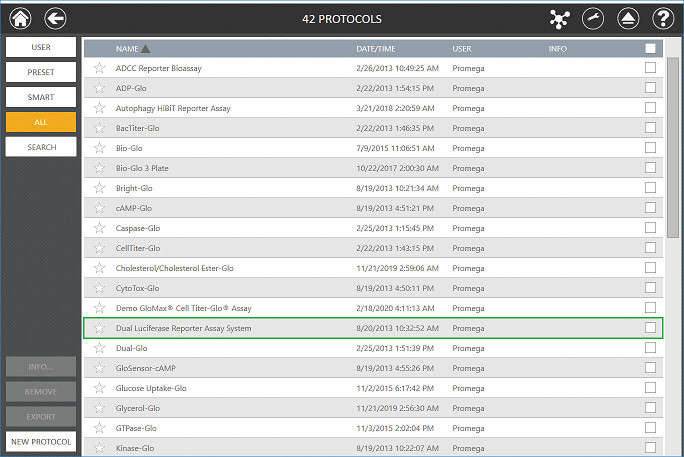Switch to the PRESET filter tab
This screenshot has width=684, height=457.
coord(40,72)
